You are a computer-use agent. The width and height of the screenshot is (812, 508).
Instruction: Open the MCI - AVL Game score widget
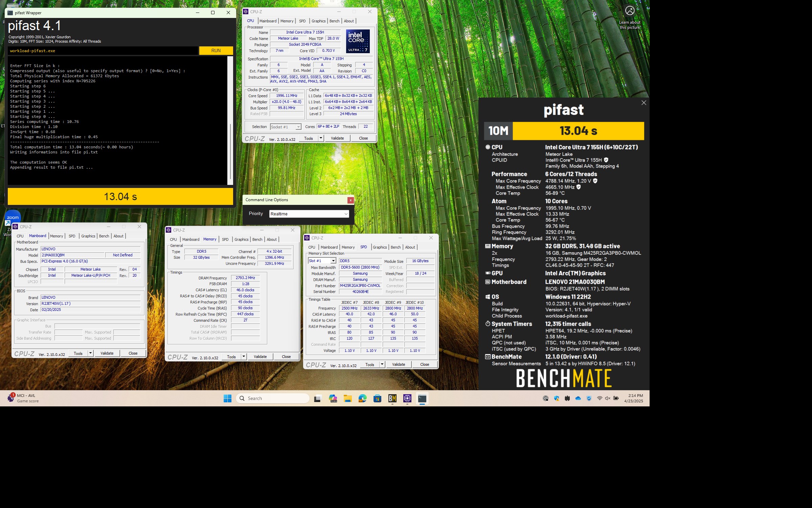[x=23, y=398]
